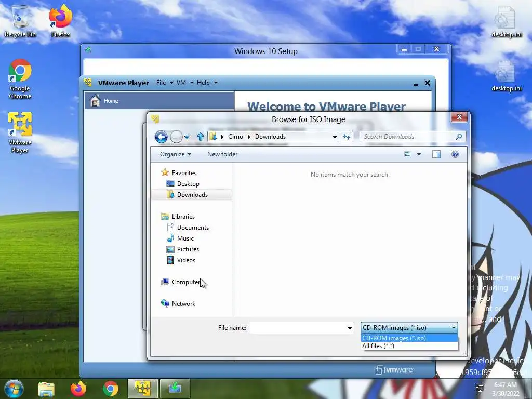Launch Chrome from the taskbar

pos(111,389)
